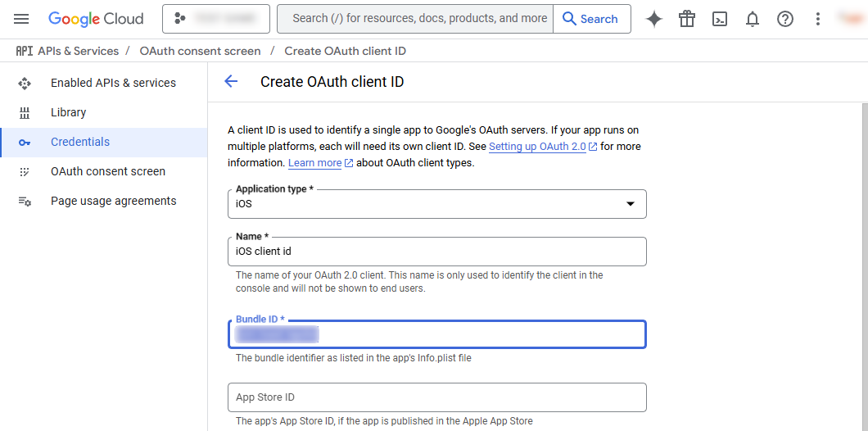Open Library in the sidebar
This screenshot has width=868, height=431.
104,112
